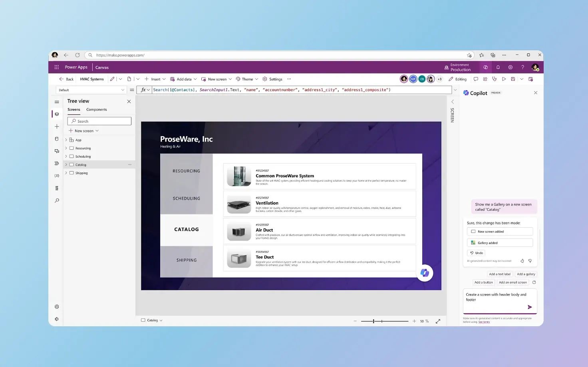
Task: Click the Ventilation product thumbnail
Action: [x=239, y=204]
